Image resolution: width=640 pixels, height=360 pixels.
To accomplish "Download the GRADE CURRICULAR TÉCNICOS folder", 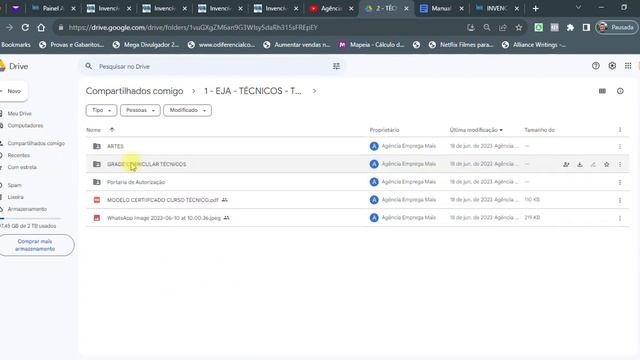I will tap(580, 164).
